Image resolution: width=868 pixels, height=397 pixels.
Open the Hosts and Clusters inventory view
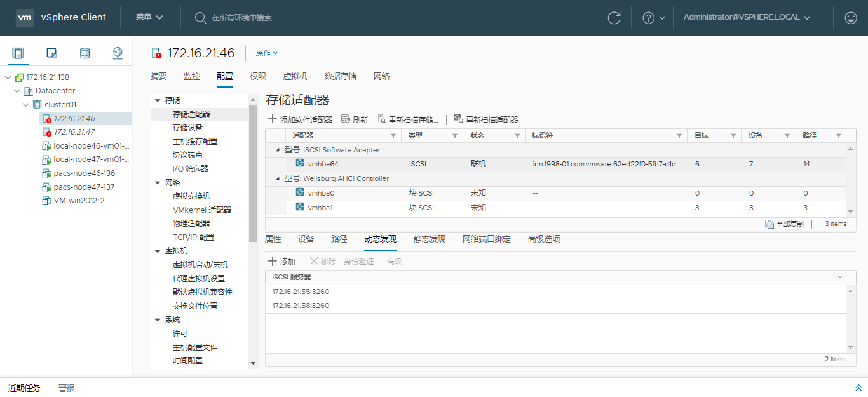pos(18,53)
